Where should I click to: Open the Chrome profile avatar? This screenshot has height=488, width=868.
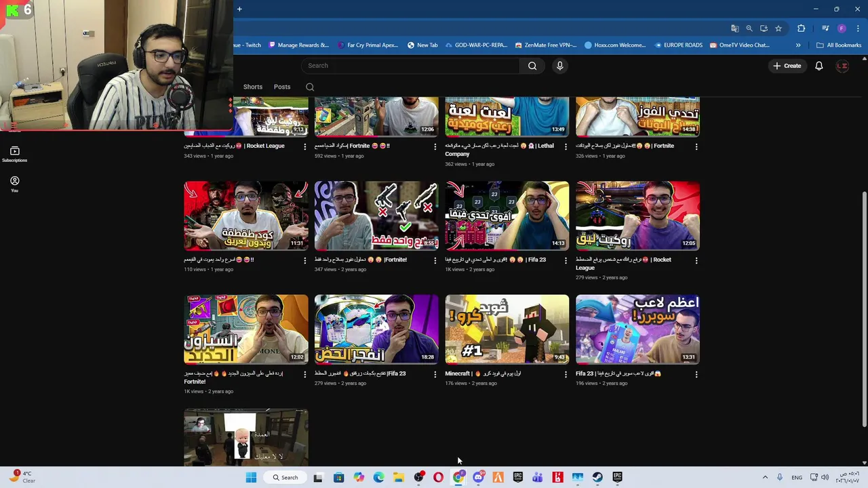[842, 28]
